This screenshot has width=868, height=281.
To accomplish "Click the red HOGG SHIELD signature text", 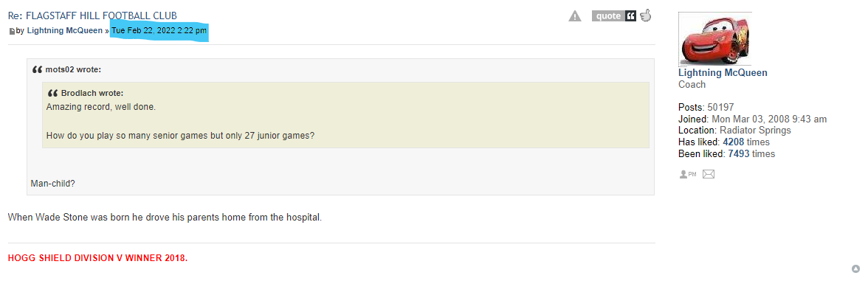I will 97,258.
